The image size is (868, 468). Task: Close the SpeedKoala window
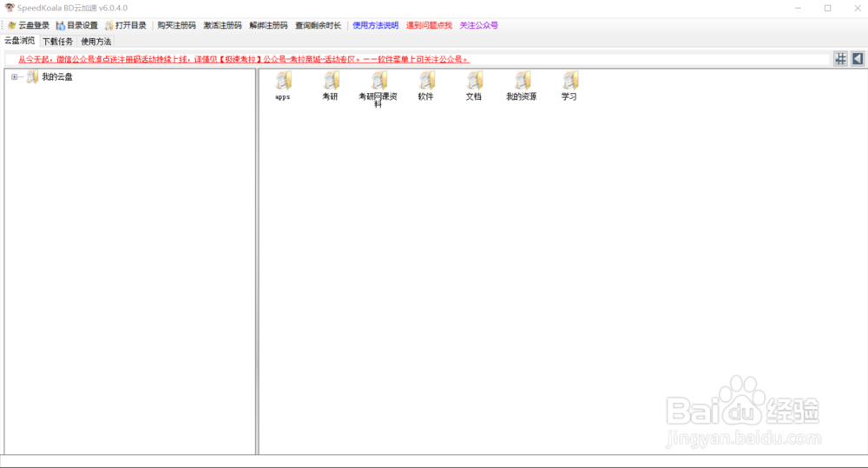coord(857,8)
